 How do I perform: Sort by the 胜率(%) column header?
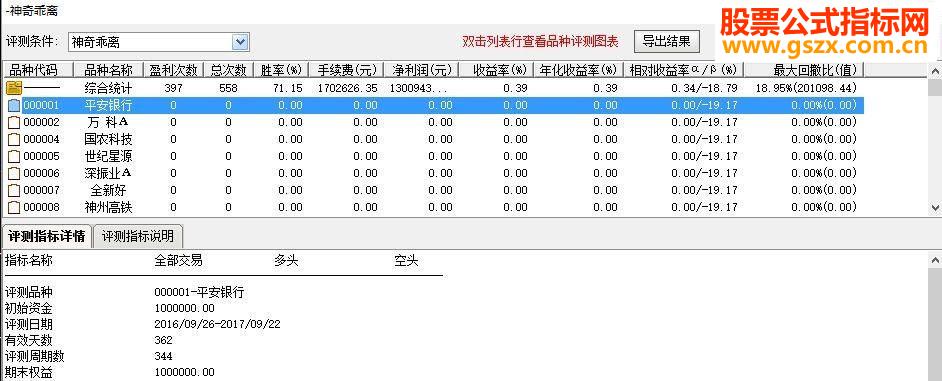click(x=281, y=70)
